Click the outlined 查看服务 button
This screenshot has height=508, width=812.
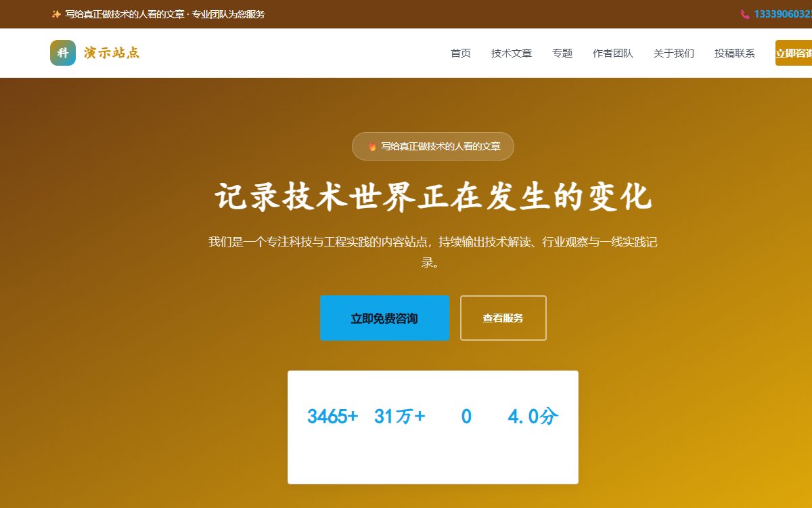tap(503, 318)
